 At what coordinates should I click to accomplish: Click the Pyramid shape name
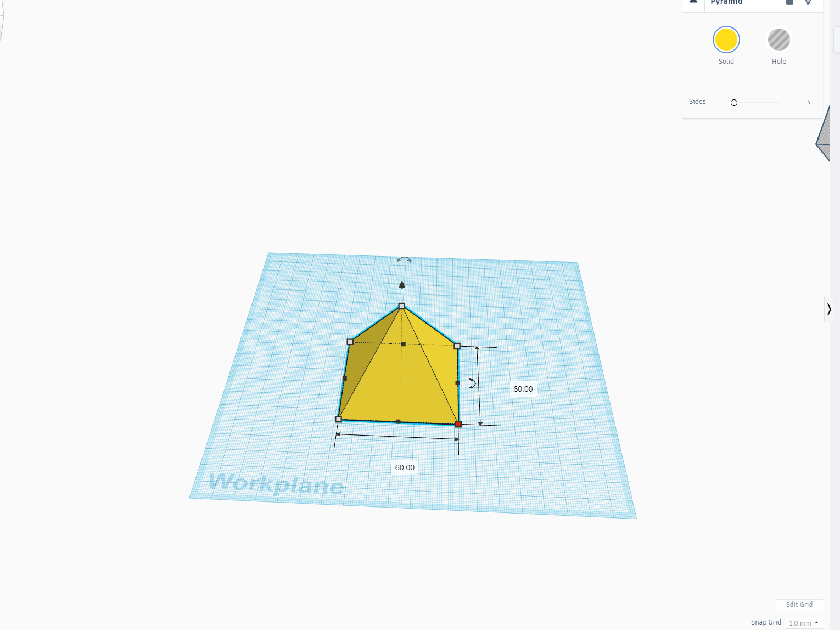tap(726, 2)
